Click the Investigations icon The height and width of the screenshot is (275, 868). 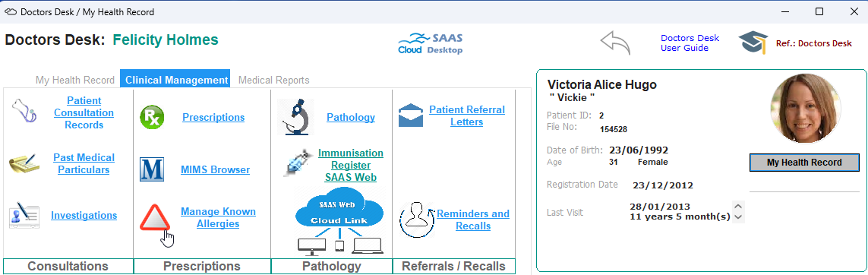click(24, 215)
